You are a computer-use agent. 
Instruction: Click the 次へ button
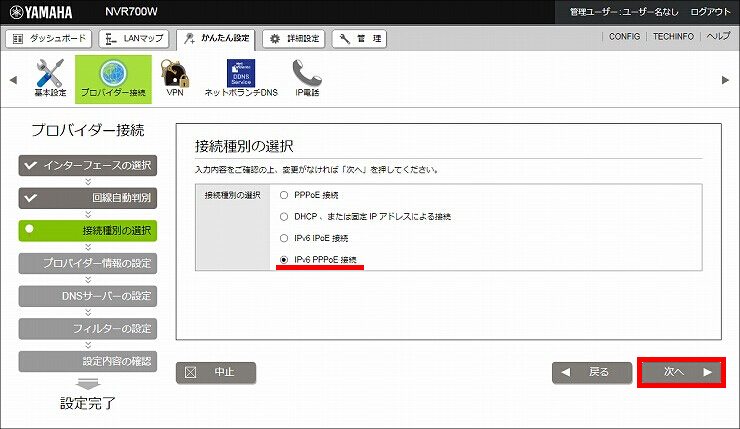(681, 372)
